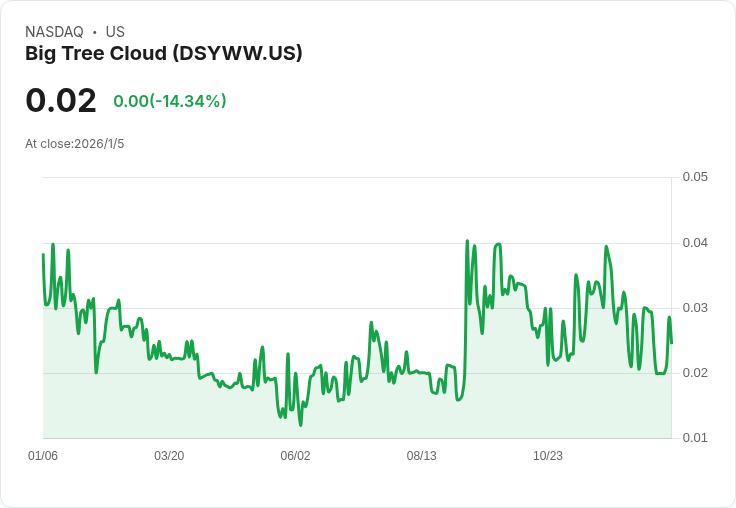This screenshot has width=736, height=508.
Task: Click the 0.01 price axis label
Action: 695,438
